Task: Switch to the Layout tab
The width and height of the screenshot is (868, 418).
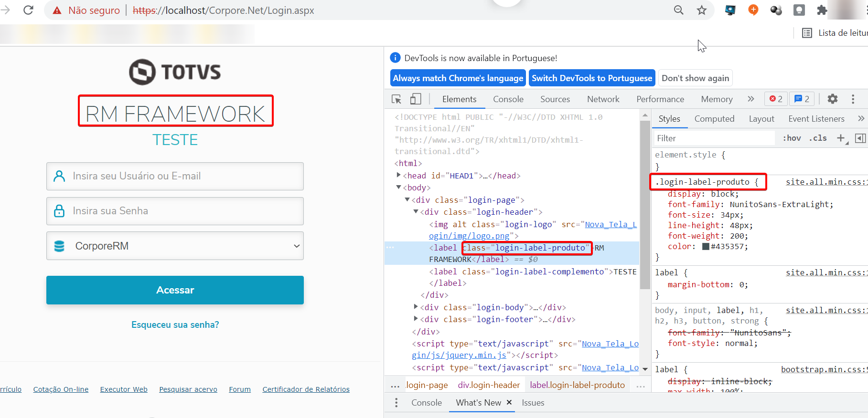Action: pyautogui.click(x=761, y=118)
